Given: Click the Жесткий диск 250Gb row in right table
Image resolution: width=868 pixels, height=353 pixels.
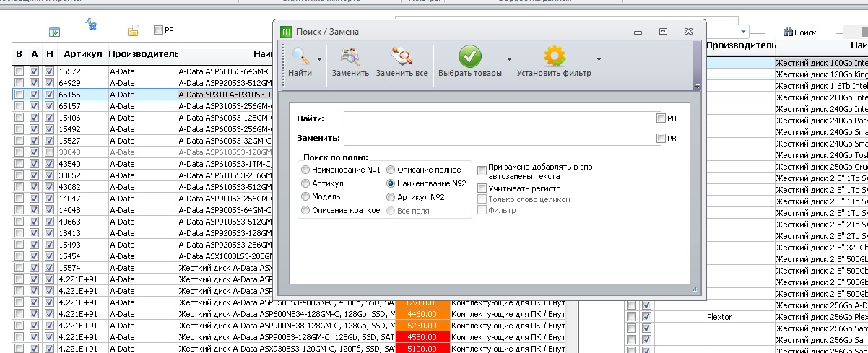Looking at the screenshot, I should pos(821,167).
